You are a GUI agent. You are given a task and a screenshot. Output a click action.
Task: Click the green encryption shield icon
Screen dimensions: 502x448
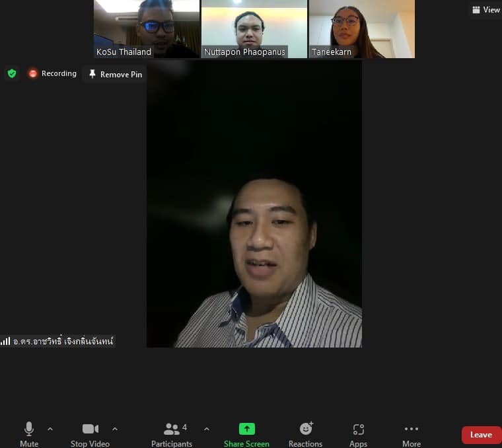pyautogui.click(x=12, y=74)
